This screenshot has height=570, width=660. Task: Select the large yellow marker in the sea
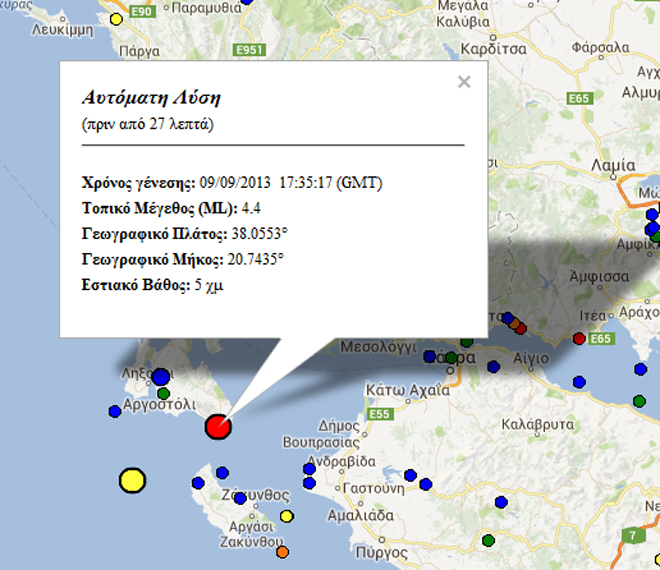(132, 481)
